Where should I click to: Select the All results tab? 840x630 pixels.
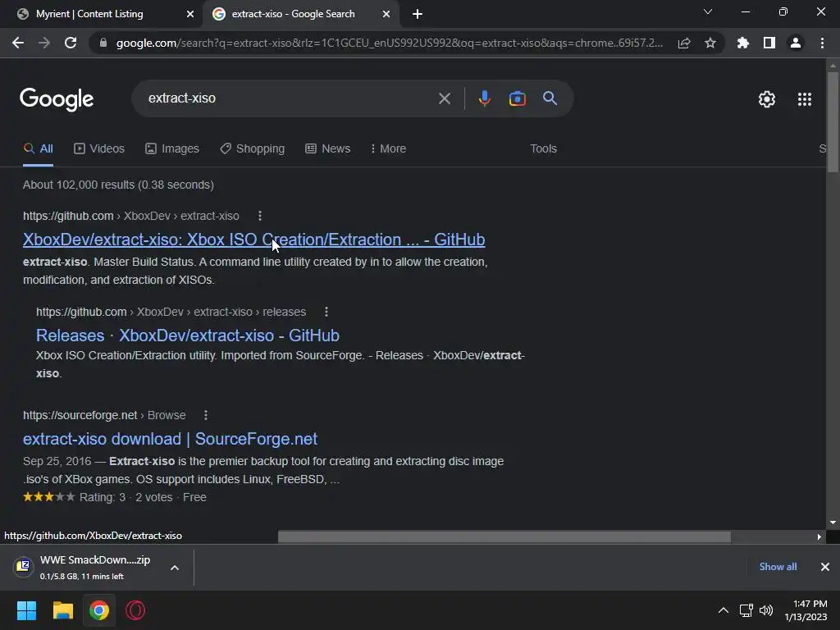tap(38, 149)
